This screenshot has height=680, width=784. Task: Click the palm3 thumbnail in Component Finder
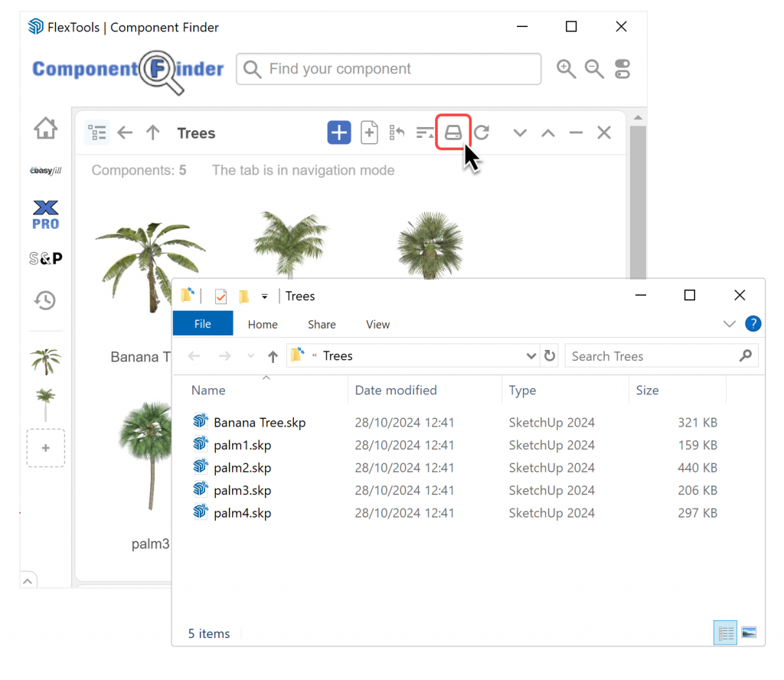tap(146, 455)
